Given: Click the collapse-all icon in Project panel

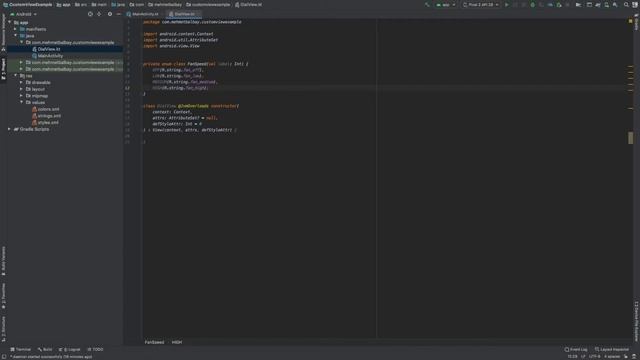Looking at the screenshot, I should coord(99,14).
